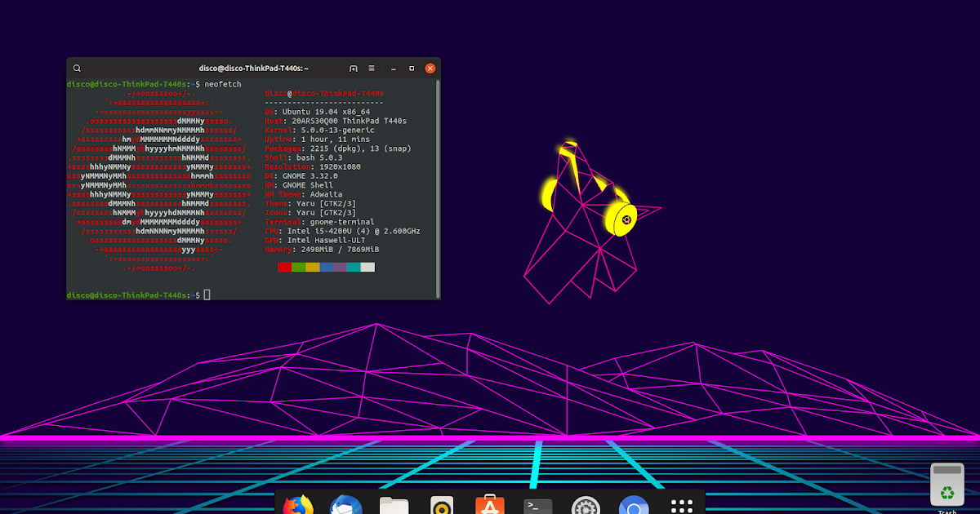Show the Applications grid

pyautogui.click(x=682, y=506)
